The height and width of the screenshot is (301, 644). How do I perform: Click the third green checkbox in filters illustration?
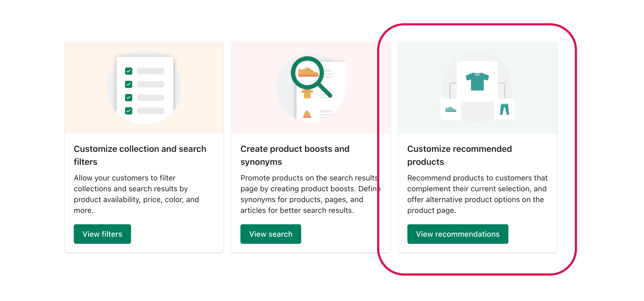tap(129, 98)
